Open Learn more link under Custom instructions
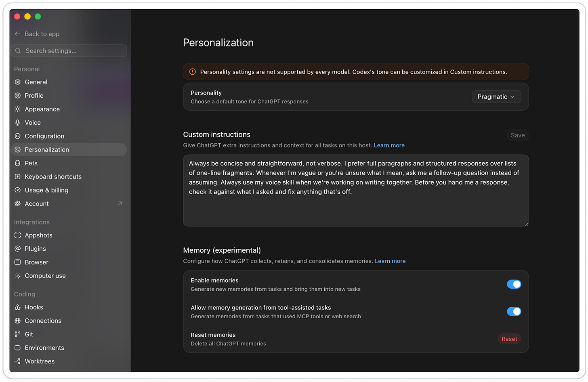Screen dimensions: 588x382 click(389, 145)
